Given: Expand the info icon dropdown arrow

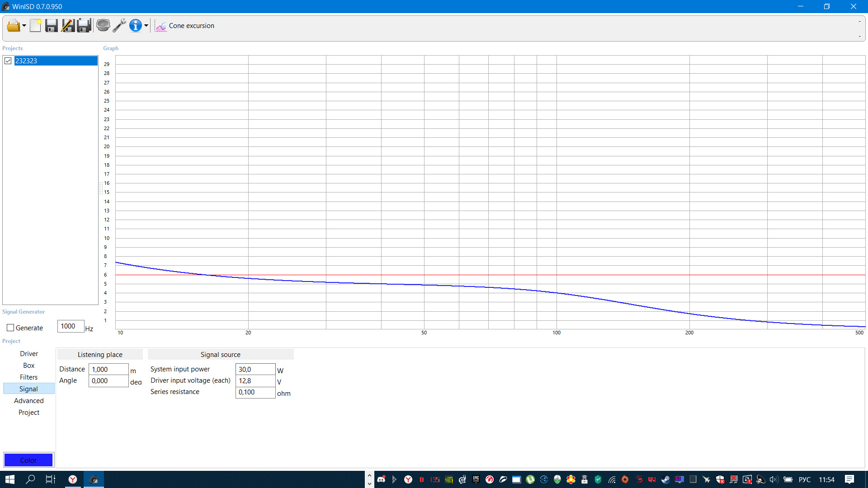Looking at the screenshot, I should pos(146,26).
